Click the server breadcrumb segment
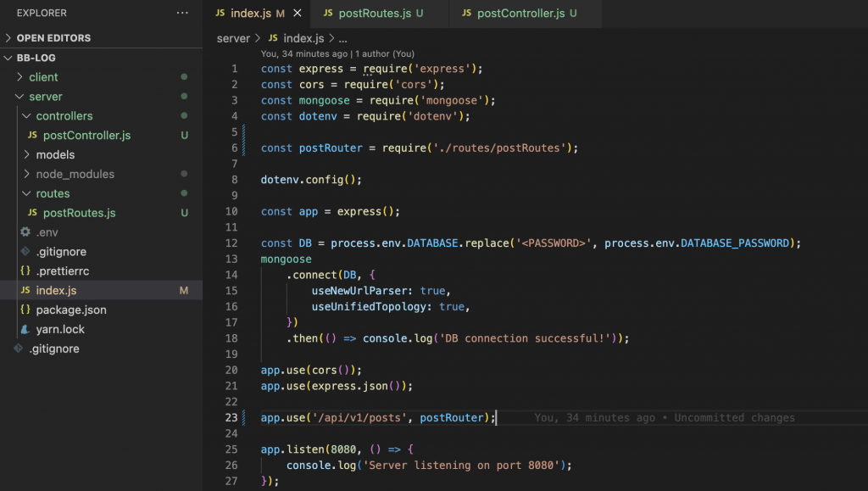The width and height of the screenshot is (868, 491). [233, 38]
